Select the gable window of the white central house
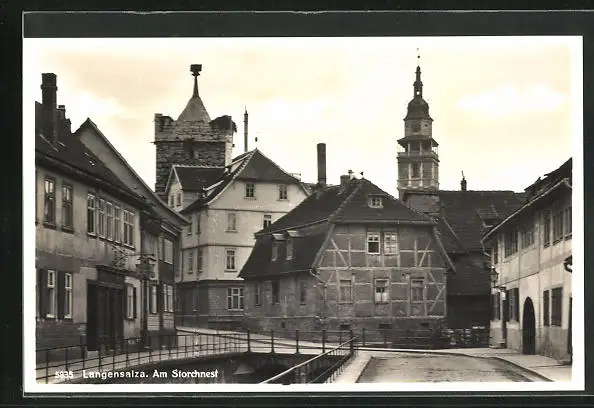Image resolution: width=594 pixels, height=408 pixels. pos(250,191)
